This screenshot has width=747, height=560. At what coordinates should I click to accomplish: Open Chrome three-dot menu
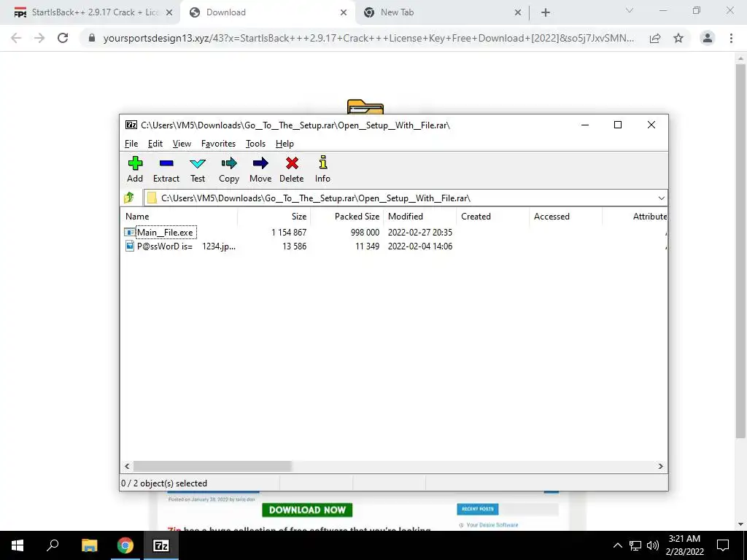pyautogui.click(x=731, y=38)
